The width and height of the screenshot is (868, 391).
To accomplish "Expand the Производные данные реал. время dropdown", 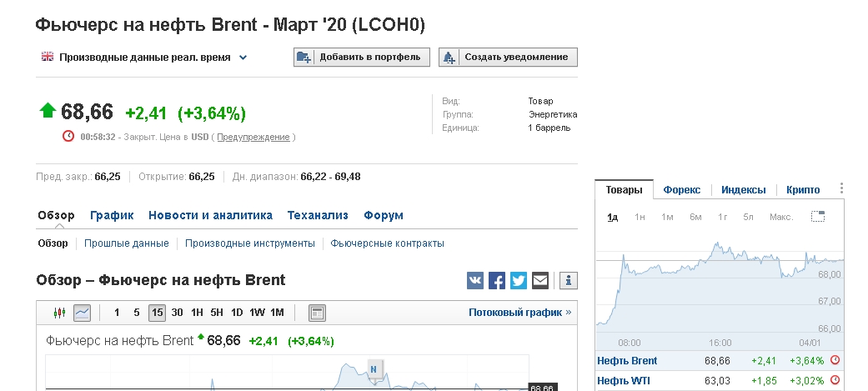I will point(243,57).
